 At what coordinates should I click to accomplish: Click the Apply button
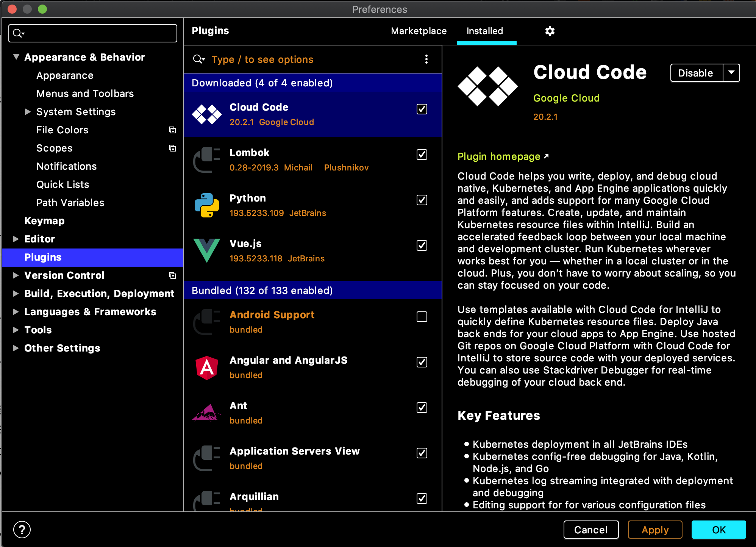coord(655,530)
